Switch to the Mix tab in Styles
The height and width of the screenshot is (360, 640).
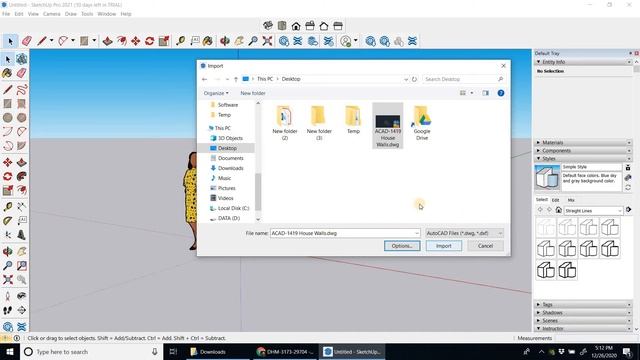coord(571,200)
